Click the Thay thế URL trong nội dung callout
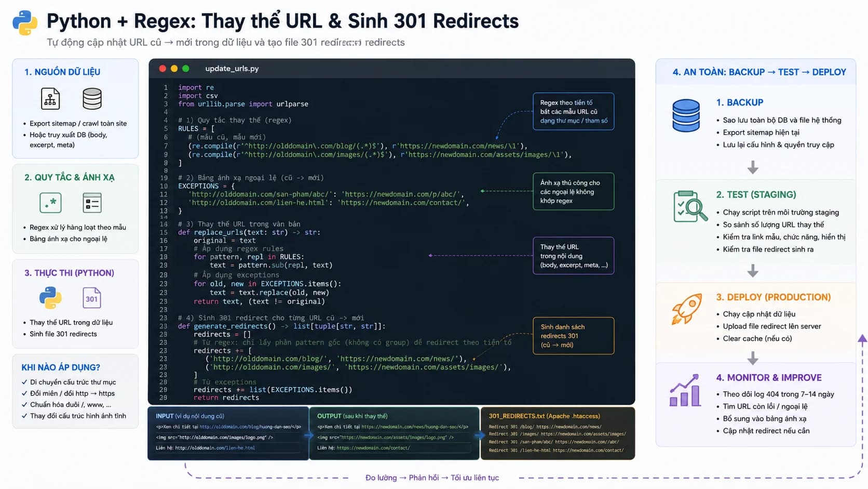This screenshot has height=489, width=868. coord(574,256)
